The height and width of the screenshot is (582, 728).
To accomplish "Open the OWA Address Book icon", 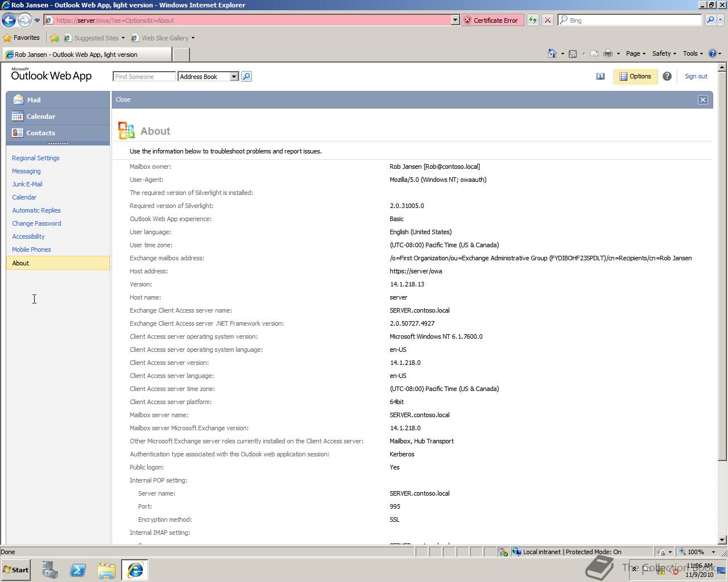I will [x=600, y=76].
